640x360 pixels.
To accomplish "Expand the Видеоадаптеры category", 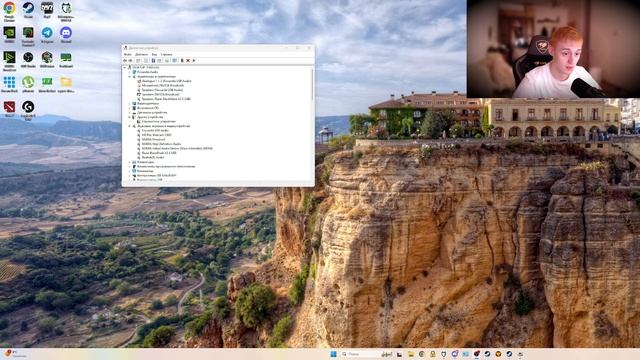I will tap(130, 103).
